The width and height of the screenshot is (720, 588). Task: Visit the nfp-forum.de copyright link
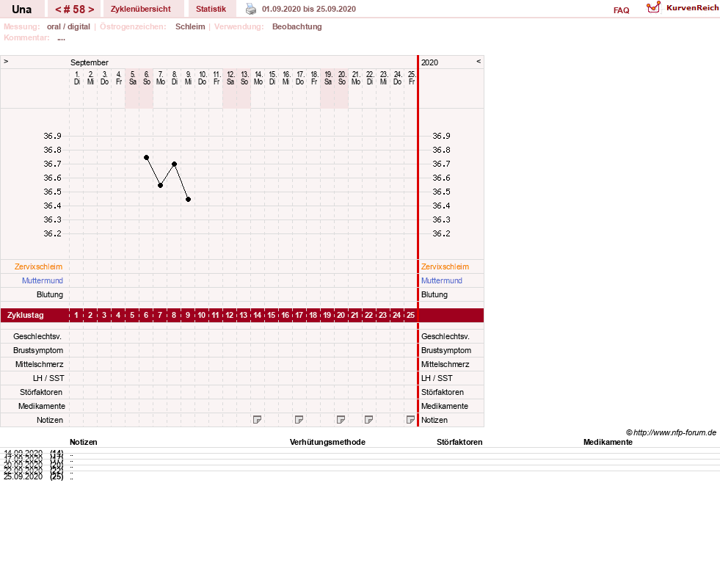point(672,432)
